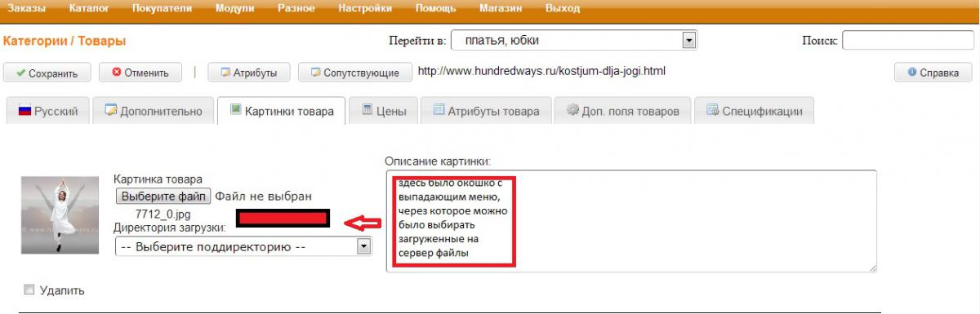980x314 pixels.
Task: Switch to the Цены tab
Action: pos(384,111)
